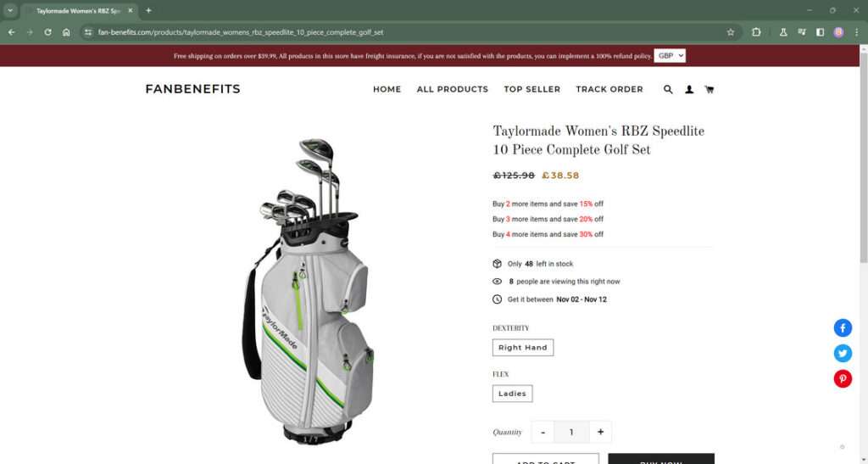Open the site search magnifier icon
The width and height of the screenshot is (868, 464).
[668, 89]
